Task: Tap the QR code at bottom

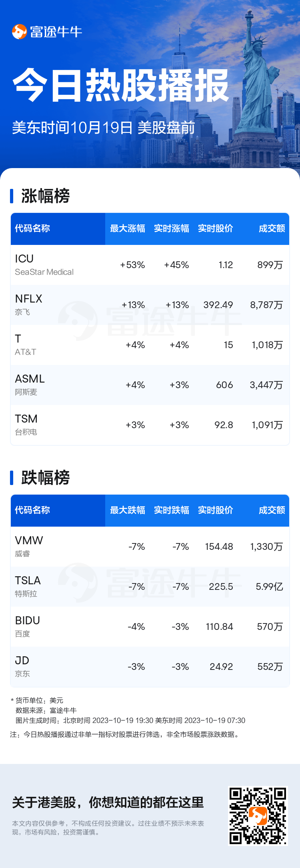Action: pos(258,816)
